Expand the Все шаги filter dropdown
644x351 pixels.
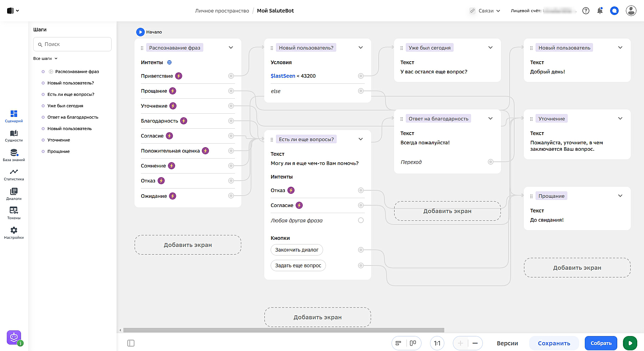tap(45, 58)
